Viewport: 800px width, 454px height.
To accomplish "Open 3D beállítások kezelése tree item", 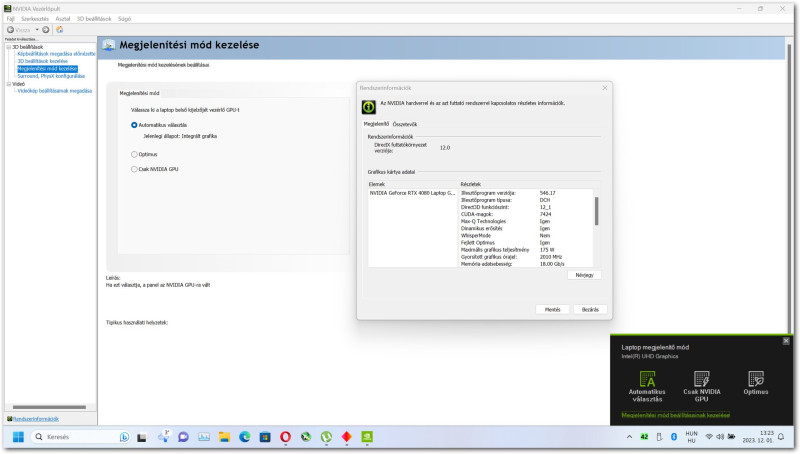I will [42, 61].
